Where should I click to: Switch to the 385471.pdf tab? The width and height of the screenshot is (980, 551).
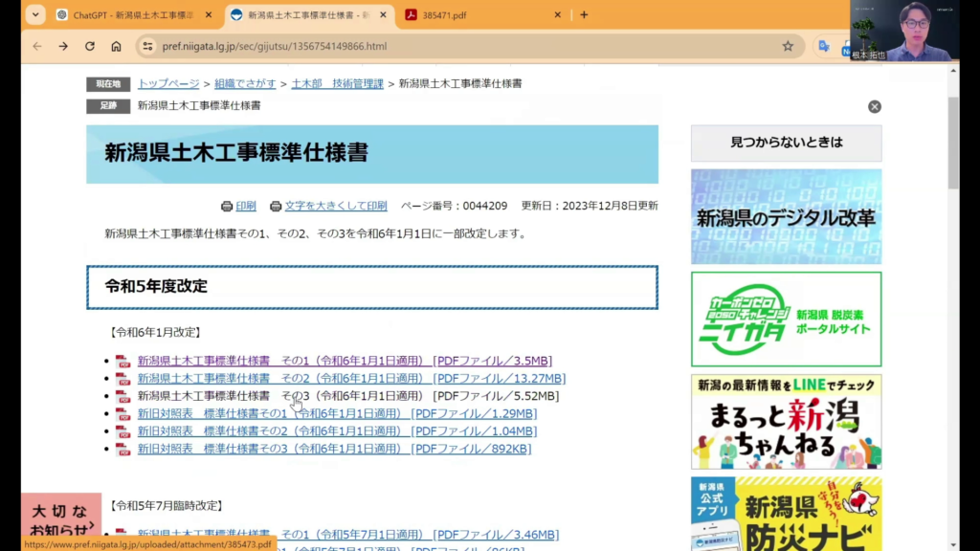click(x=479, y=15)
